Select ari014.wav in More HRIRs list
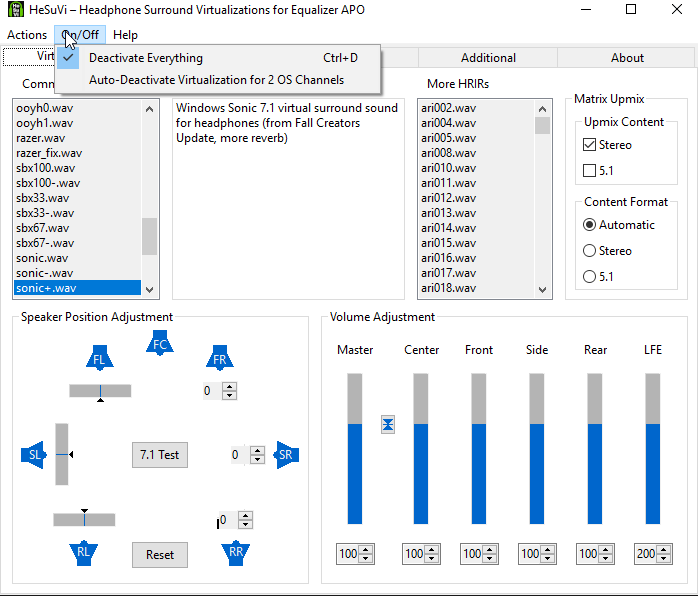The width and height of the screenshot is (698, 596). 476,228
